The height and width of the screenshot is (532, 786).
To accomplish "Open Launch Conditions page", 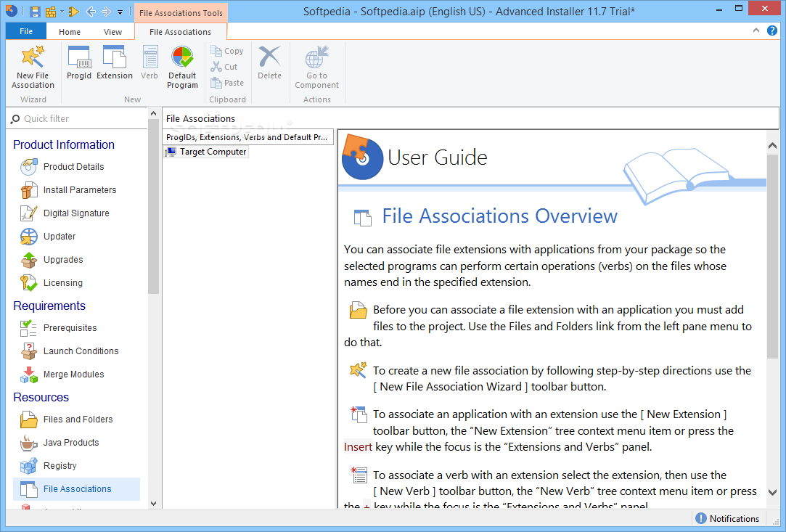I will click(x=81, y=351).
